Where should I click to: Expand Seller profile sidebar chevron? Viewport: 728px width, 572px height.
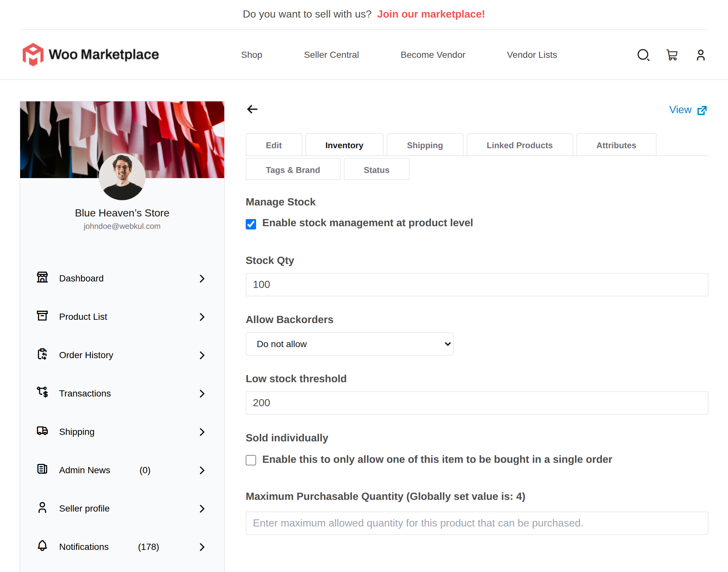202,509
